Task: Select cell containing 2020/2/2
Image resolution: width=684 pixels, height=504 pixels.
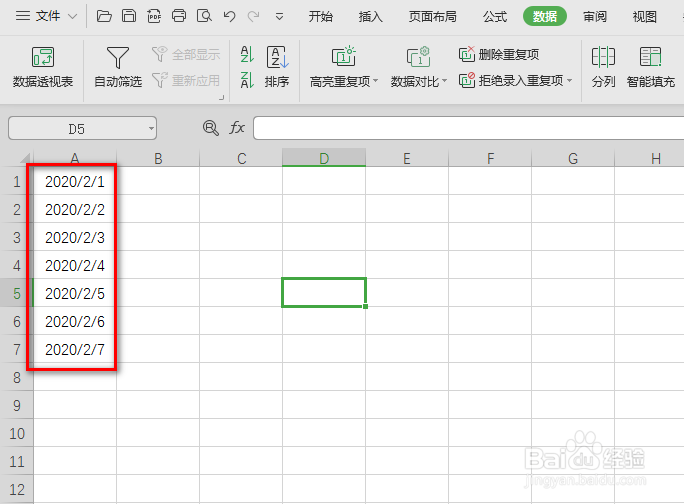Action: (75, 209)
